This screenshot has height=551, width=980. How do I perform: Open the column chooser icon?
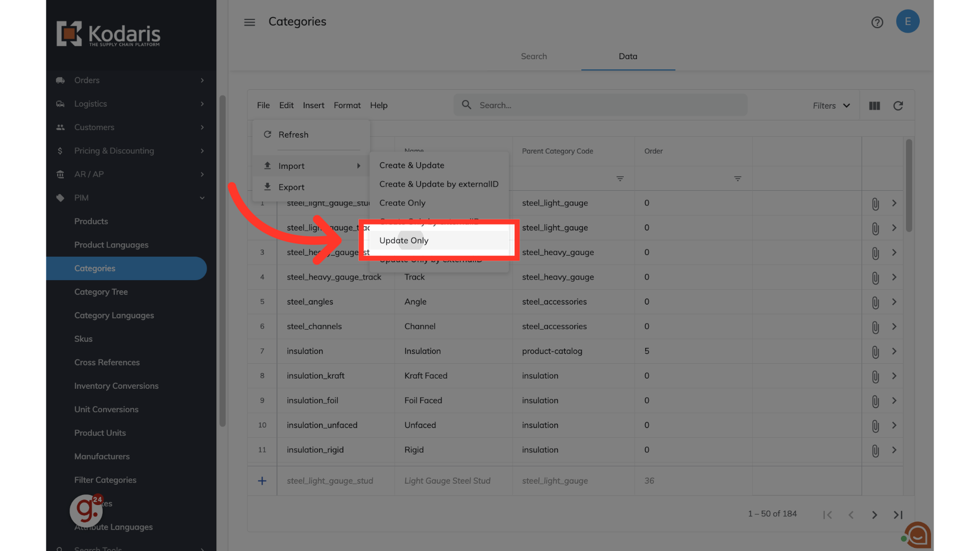click(874, 106)
